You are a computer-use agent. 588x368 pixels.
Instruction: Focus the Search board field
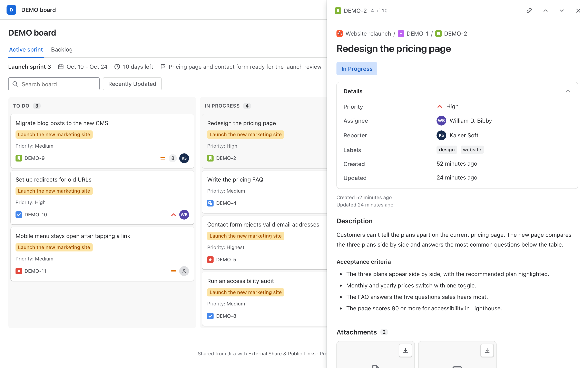pos(54,84)
